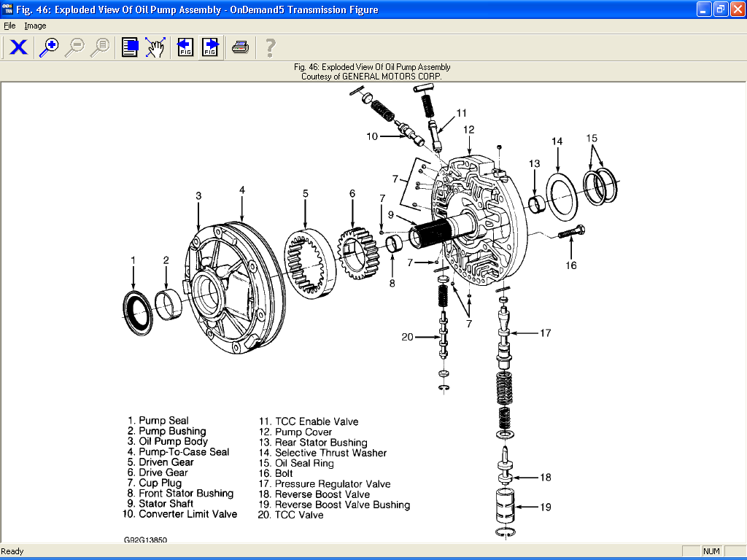The width and height of the screenshot is (747, 560).
Task: Zoom in with the magnifier plus icon
Action: (49, 47)
